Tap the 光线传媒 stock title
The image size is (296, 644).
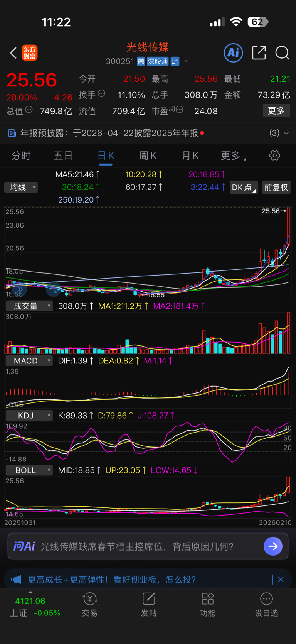point(148,47)
